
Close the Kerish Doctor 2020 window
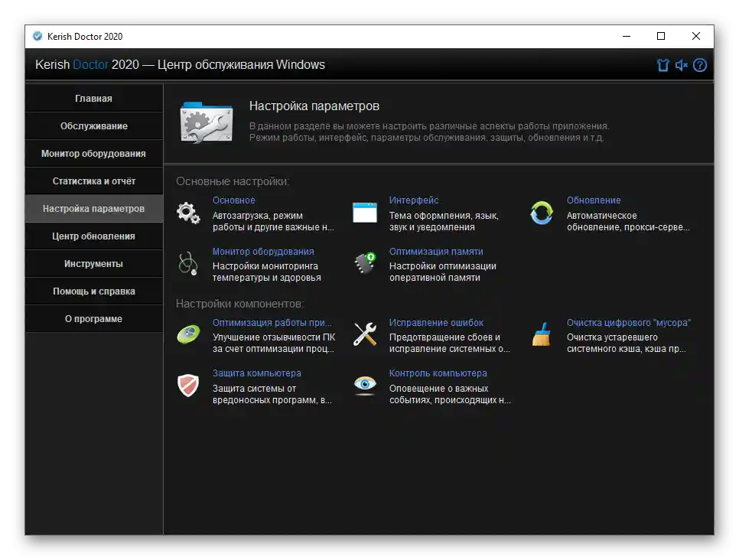(695, 36)
